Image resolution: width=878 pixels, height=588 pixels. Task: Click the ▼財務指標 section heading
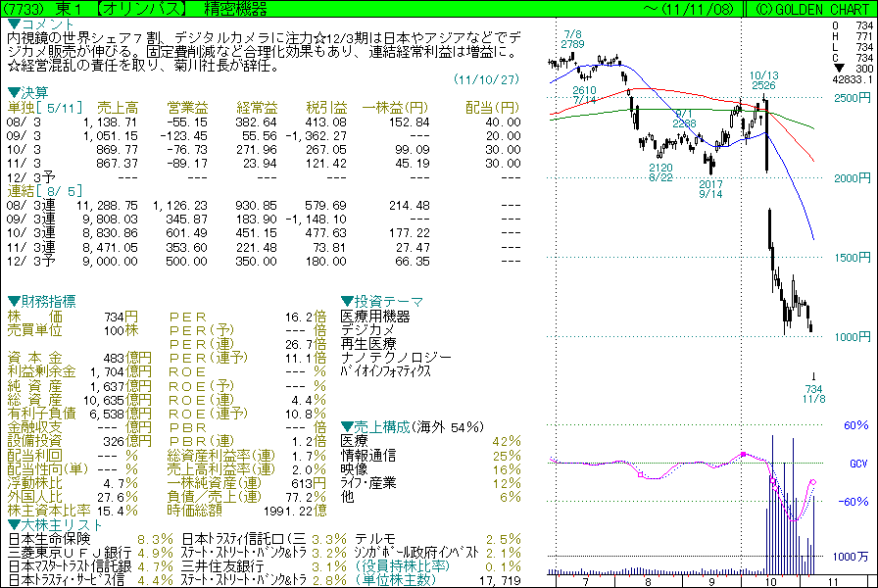pos(41,301)
